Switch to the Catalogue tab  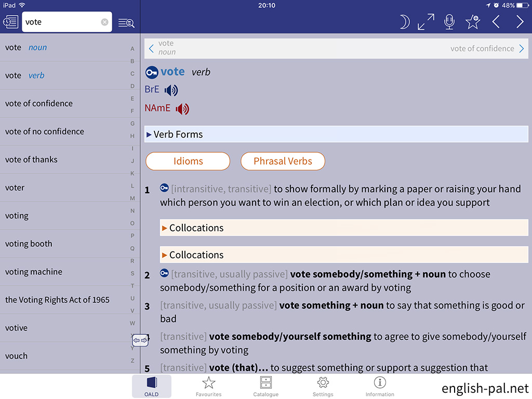click(266, 387)
